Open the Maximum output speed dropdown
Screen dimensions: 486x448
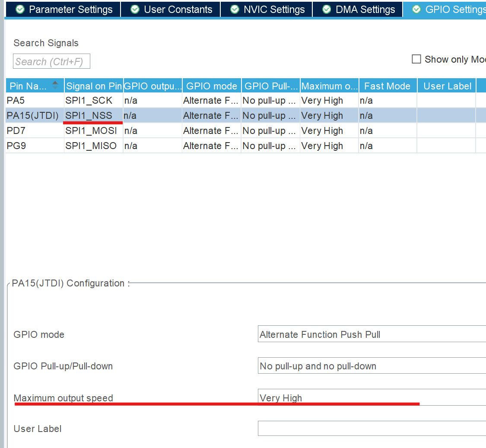point(372,397)
